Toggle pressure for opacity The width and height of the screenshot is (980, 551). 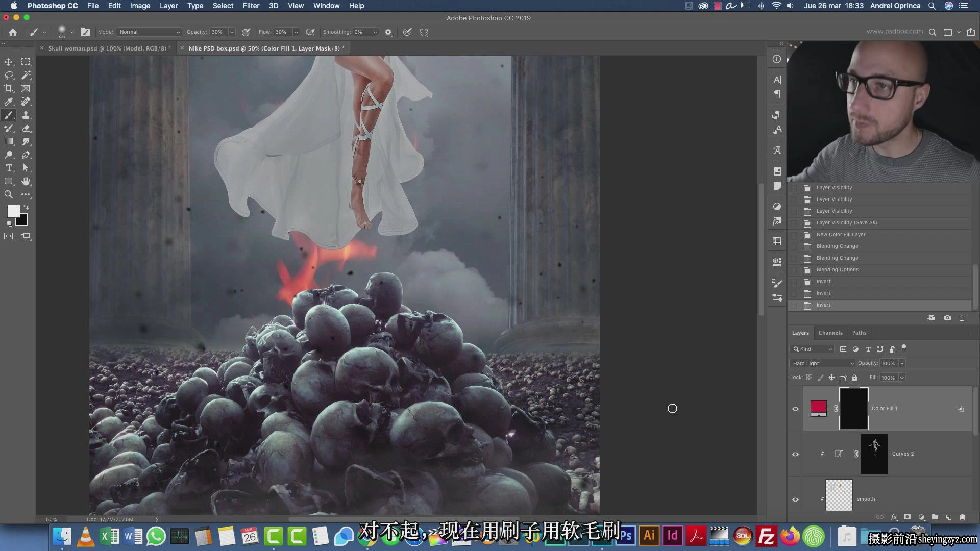point(246,32)
